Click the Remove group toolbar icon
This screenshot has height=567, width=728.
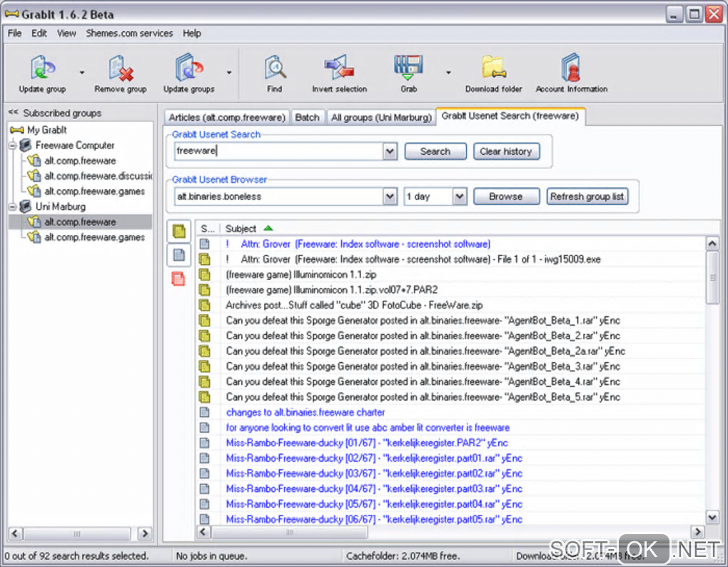click(x=121, y=69)
